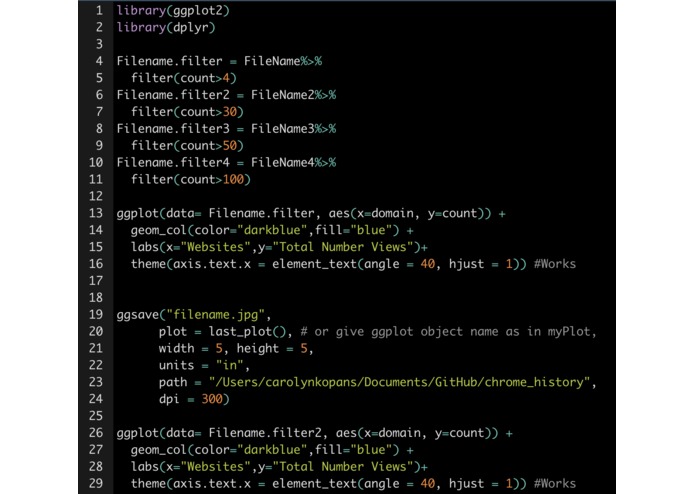This screenshot has height=494, width=695.
Task: Click 'filter(count>50)' on line 9
Action: click(187, 145)
